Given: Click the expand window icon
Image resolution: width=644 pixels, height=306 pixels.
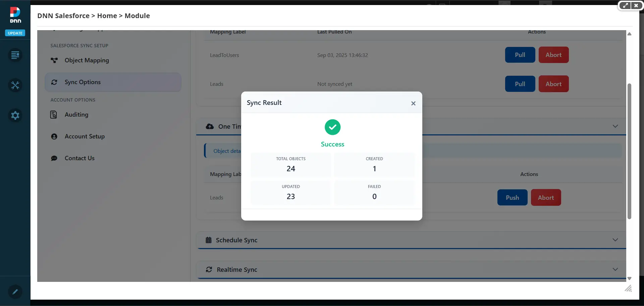Looking at the screenshot, I should [x=625, y=6].
